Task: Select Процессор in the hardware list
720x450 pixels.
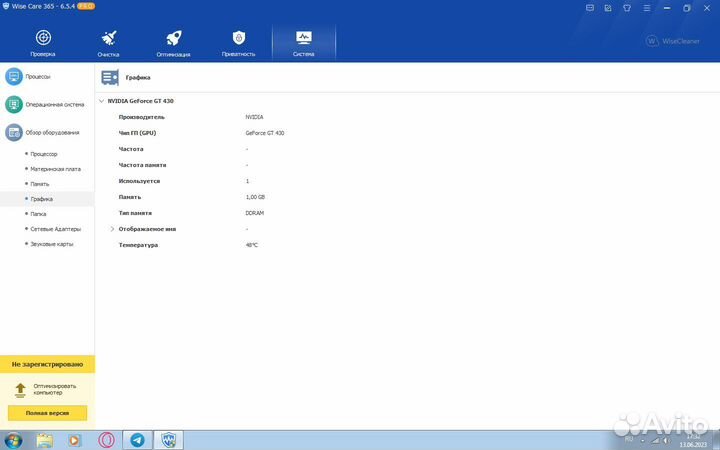Action: tap(44, 154)
